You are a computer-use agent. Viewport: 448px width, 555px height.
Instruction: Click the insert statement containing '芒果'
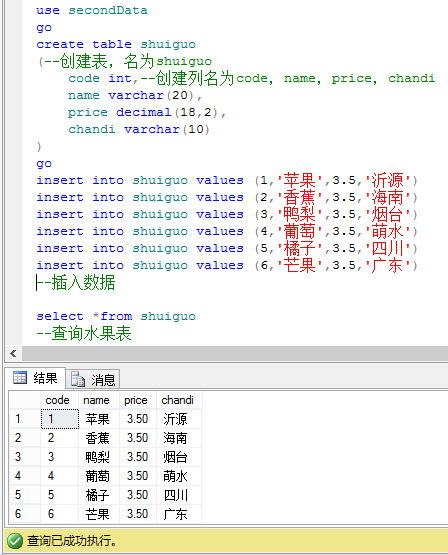click(227, 265)
